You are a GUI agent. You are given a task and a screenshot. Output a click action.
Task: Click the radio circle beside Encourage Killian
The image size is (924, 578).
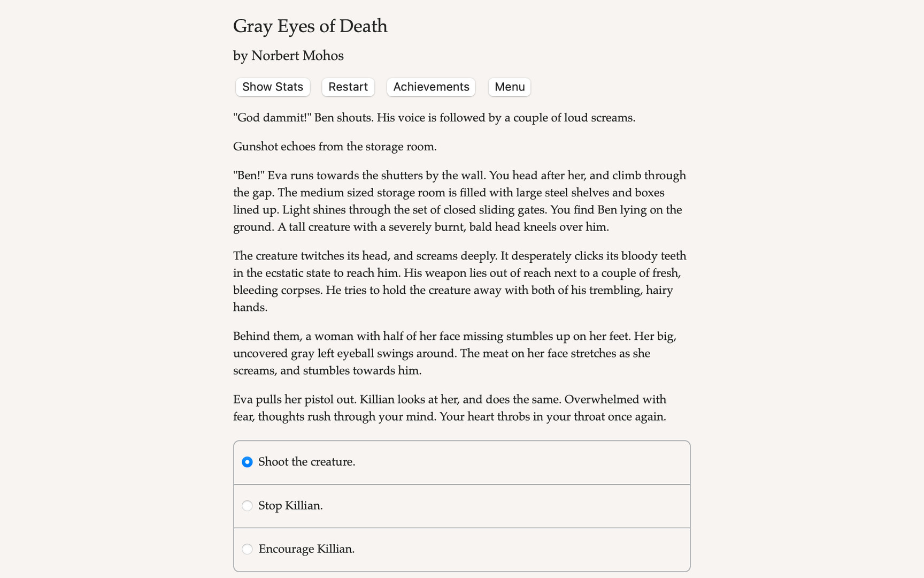tap(247, 549)
